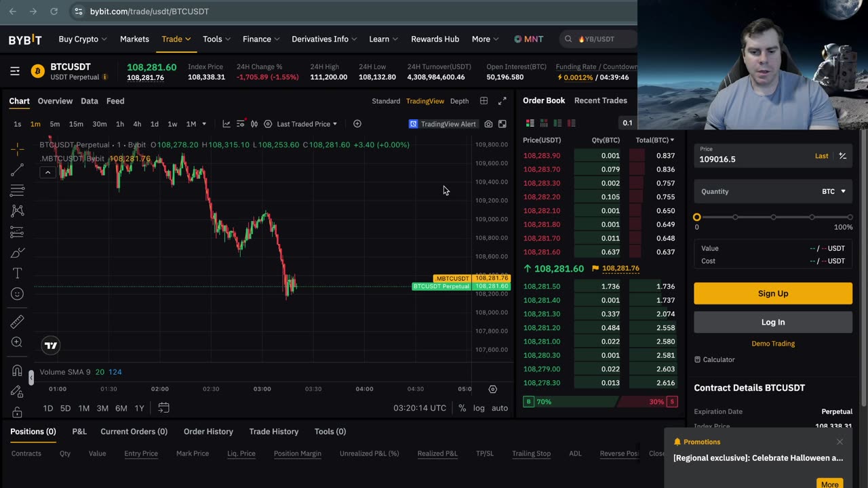Image resolution: width=868 pixels, height=488 pixels.
Task: Open the Derivatives Info dropdown
Action: point(325,39)
